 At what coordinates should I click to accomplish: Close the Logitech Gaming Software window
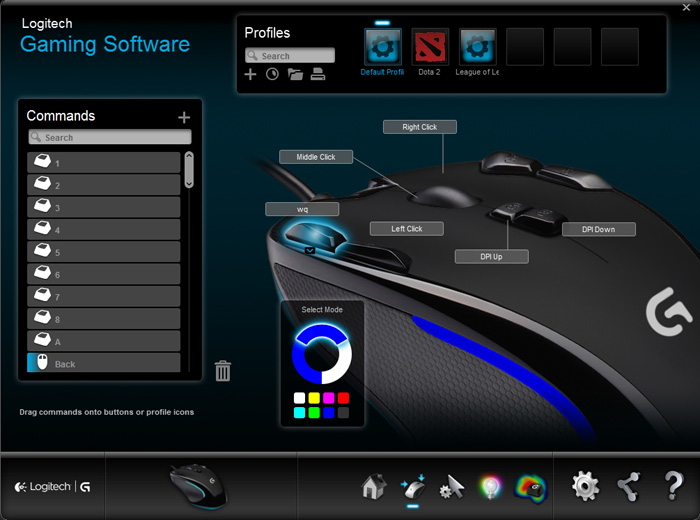tap(686, 7)
